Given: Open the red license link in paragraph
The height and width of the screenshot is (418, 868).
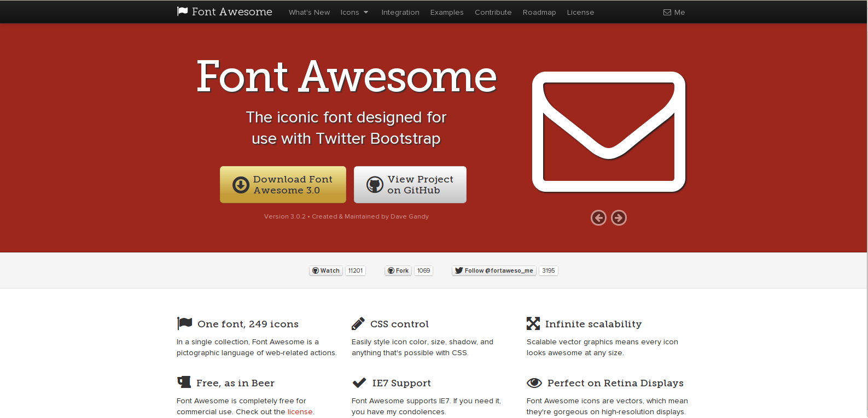Looking at the screenshot, I should pos(300,412).
